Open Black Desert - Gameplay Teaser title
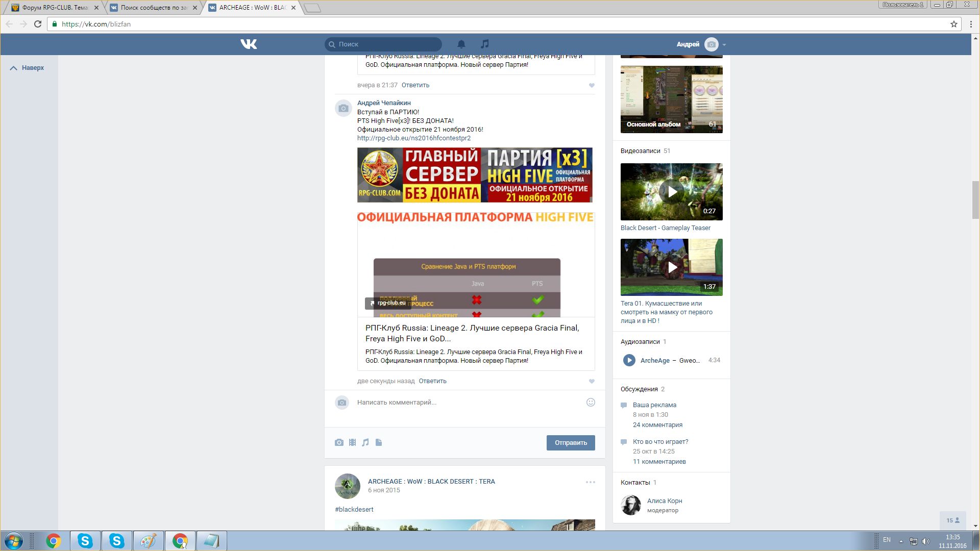Image resolution: width=980 pixels, height=551 pixels. 666,228
